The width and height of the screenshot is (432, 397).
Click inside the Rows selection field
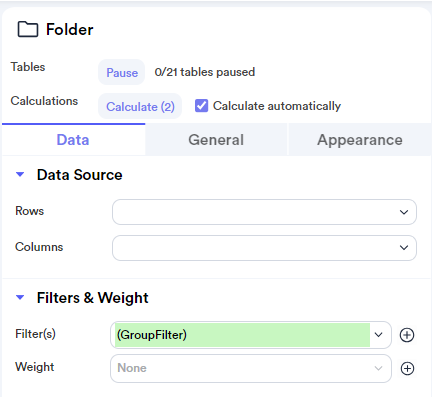[264, 212]
